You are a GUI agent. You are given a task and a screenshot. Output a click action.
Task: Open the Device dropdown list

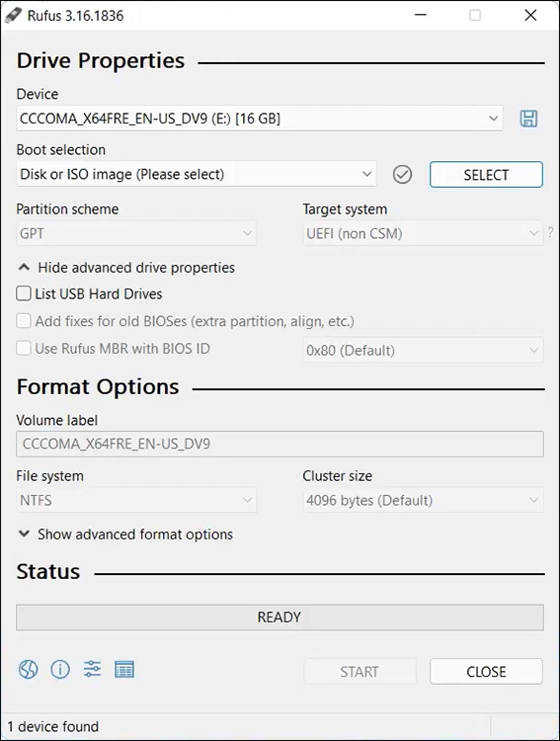pos(260,119)
